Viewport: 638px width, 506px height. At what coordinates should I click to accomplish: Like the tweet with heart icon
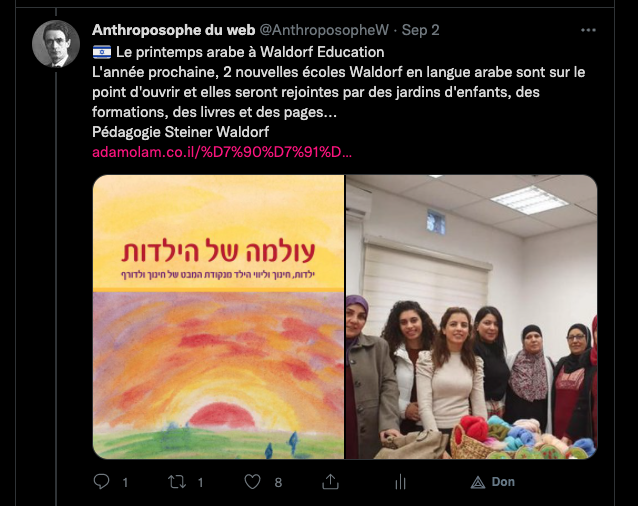252,482
